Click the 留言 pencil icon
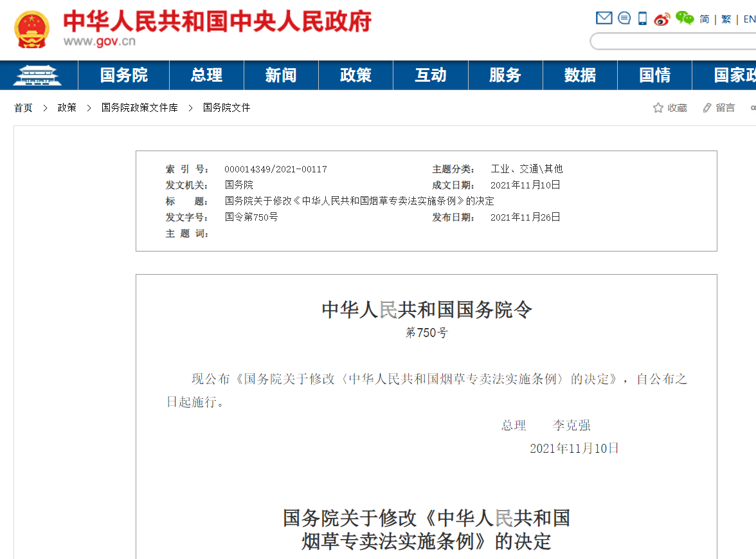This screenshot has height=559, width=756. click(x=707, y=108)
